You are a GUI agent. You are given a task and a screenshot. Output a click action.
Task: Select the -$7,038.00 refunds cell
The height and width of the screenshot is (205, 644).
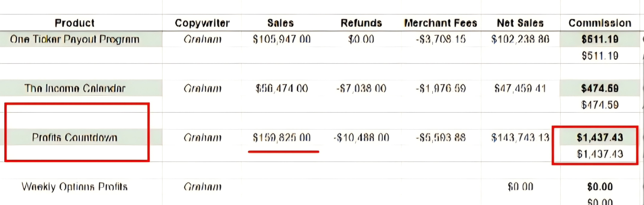point(361,88)
